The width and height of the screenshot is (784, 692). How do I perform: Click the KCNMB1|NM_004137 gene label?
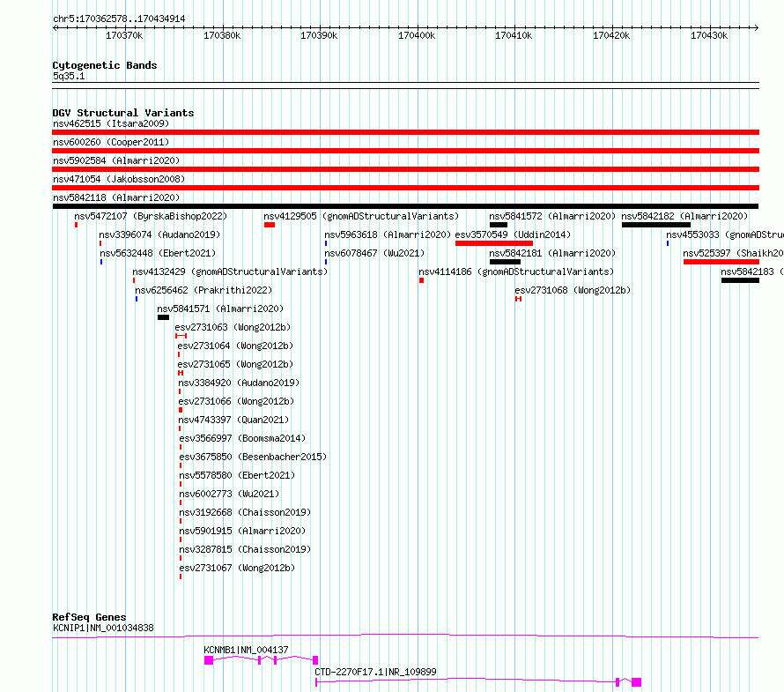[246, 650]
